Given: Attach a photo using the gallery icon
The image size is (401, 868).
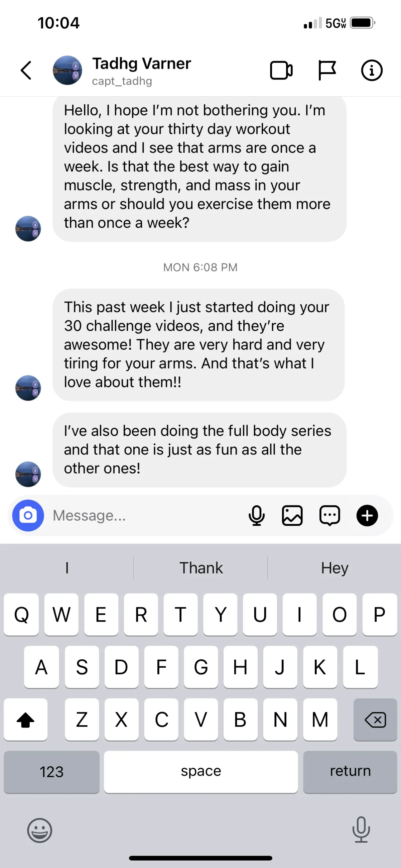Looking at the screenshot, I should pyautogui.click(x=292, y=516).
